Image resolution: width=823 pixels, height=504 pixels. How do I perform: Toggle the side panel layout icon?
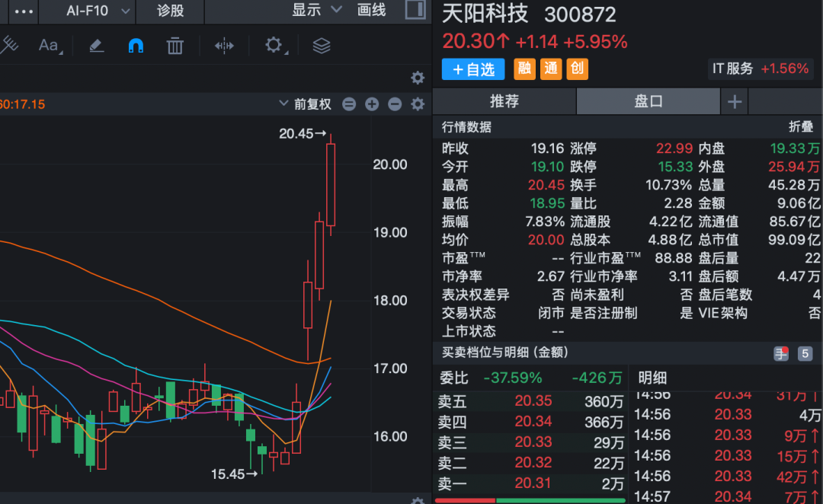click(415, 10)
